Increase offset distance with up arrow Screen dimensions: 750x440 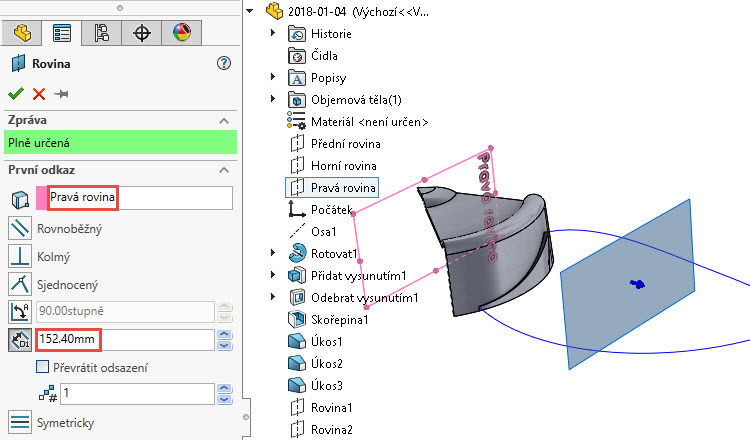click(x=224, y=334)
